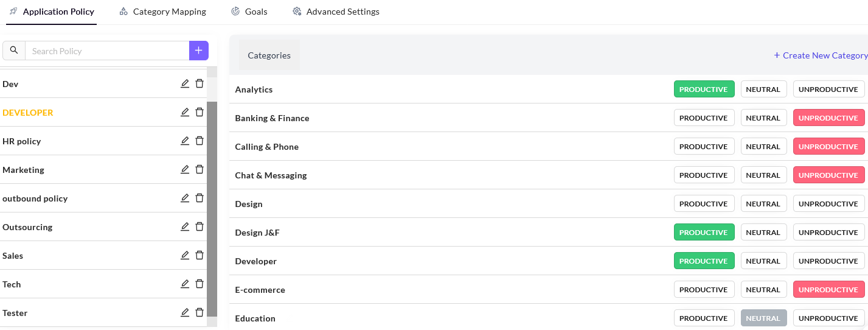Mark Developer category as Unproductive
This screenshot has width=868, height=330.
(x=828, y=261)
